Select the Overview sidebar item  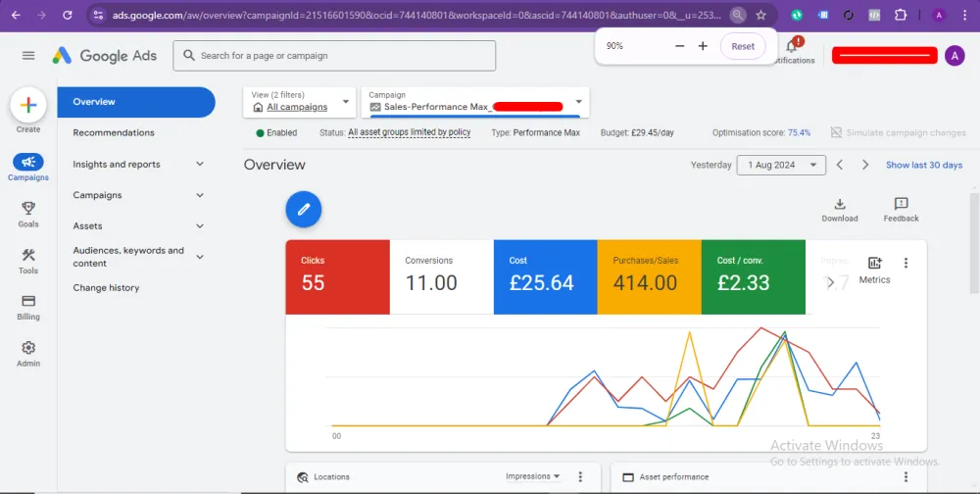click(x=136, y=102)
